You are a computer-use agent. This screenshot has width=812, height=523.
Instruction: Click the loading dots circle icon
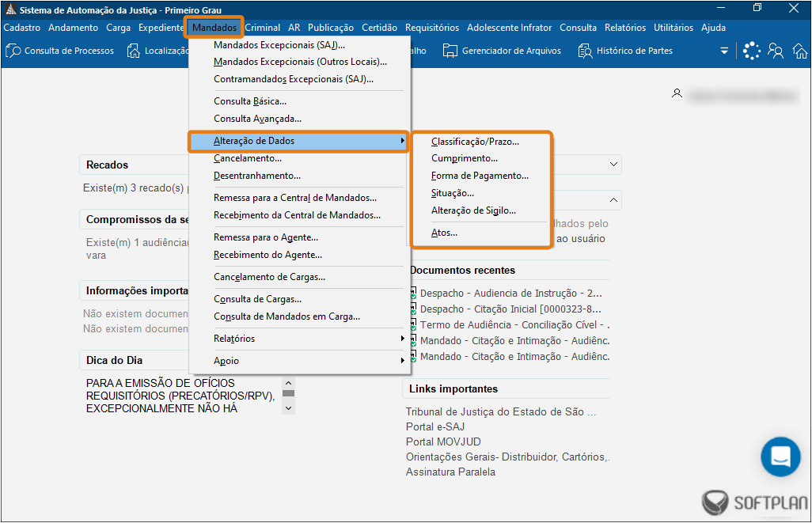[751, 51]
